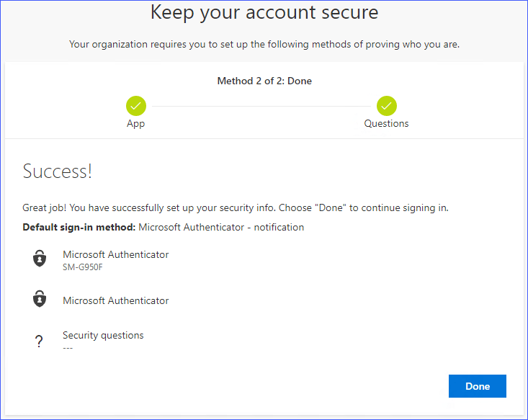Select the App step label
This screenshot has width=528, height=420.
pos(135,123)
